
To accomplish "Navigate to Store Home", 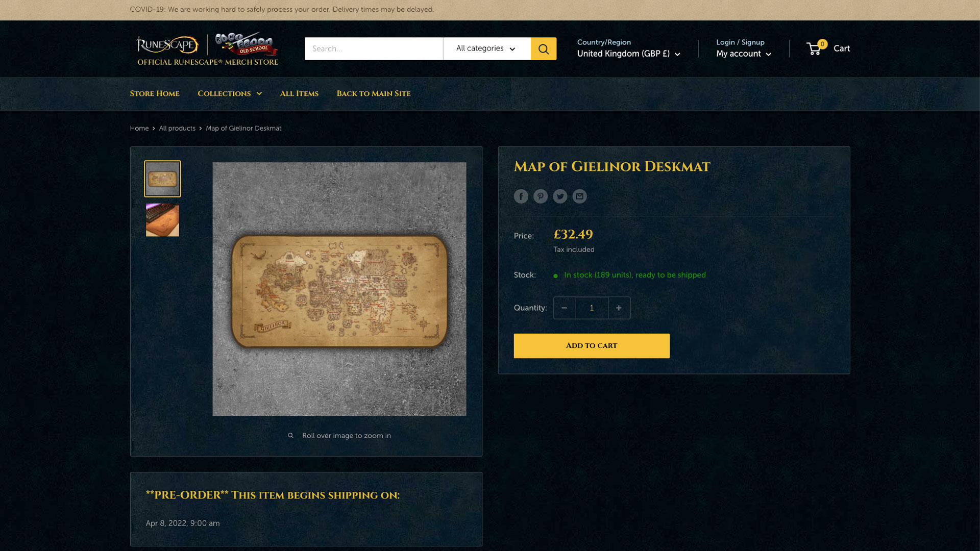I will (155, 94).
